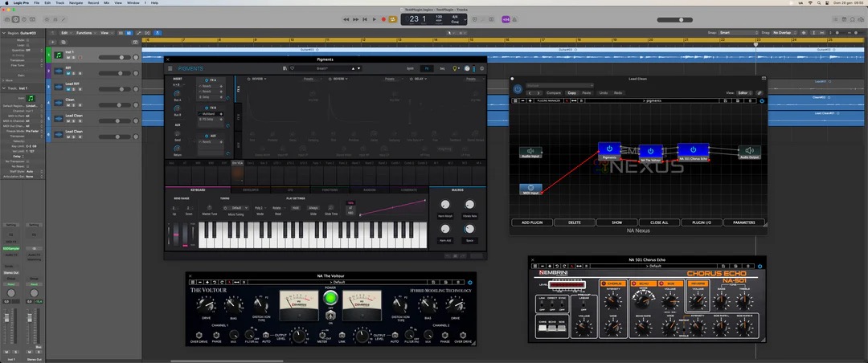This screenshot has width=868, height=363.
Task: Toggle the green Power button on The Voltour
Action: click(330, 297)
